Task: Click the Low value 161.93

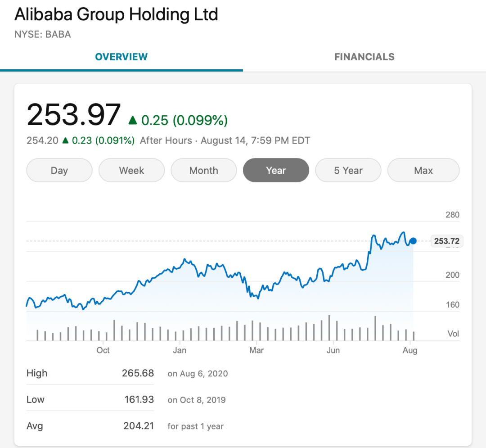Action: tap(139, 399)
